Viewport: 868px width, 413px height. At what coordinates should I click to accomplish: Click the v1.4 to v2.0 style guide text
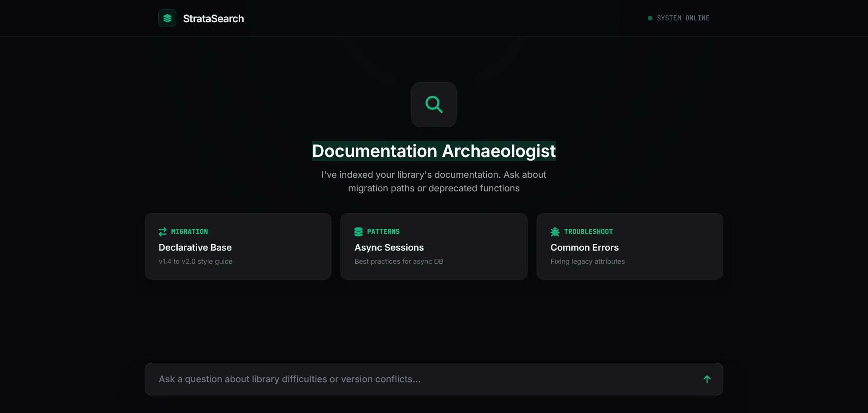[x=195, y=261]
